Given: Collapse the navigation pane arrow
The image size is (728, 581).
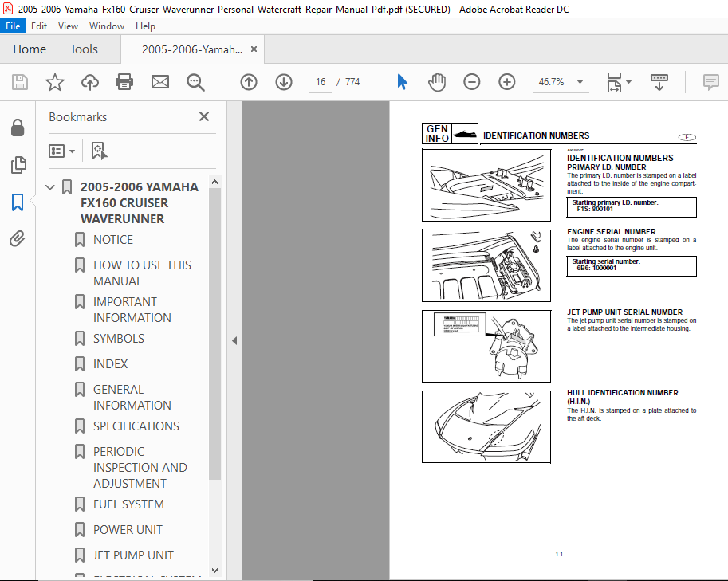Looking at the screenshot, I should click(x=234, y=340).
